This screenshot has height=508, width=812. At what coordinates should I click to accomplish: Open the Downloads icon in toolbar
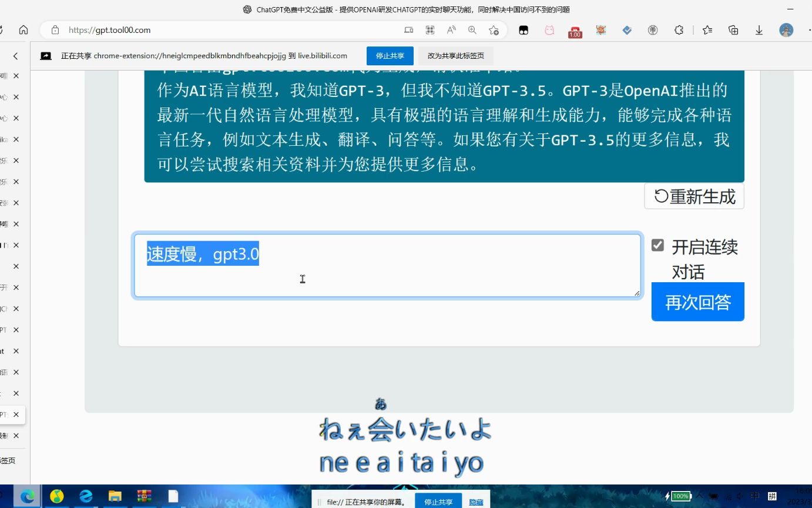(759, 30)
